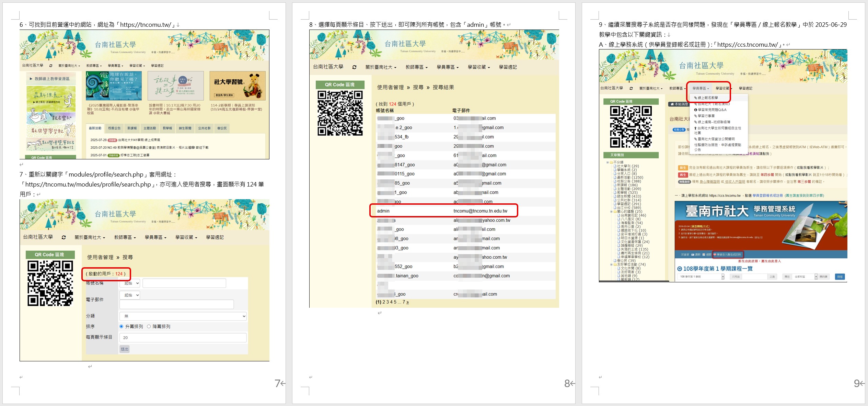Image resolution: width=868 pixels, height=406 pixels.
Task: Open the 電子郵件 起始 match dropdown
Action: (x=130, y=295)
